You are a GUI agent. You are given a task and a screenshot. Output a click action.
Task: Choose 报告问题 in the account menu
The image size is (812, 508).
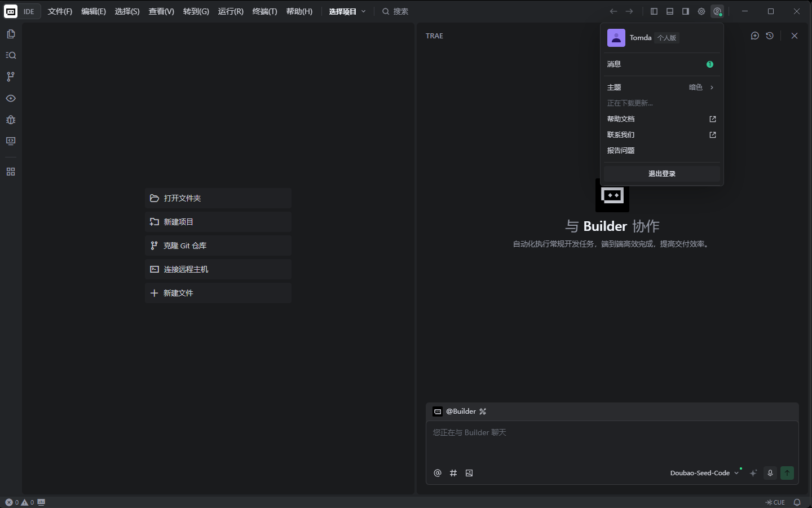point(662,151)
